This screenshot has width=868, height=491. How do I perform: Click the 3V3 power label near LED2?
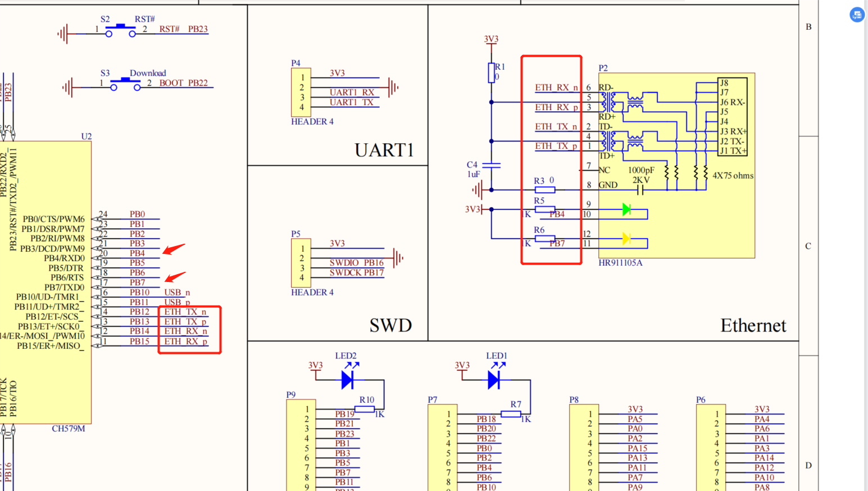click(315, 366)
